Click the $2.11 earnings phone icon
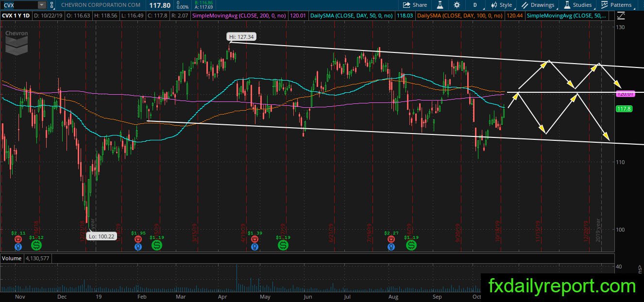This screenshot has width=644, height=302. point(18,239)
